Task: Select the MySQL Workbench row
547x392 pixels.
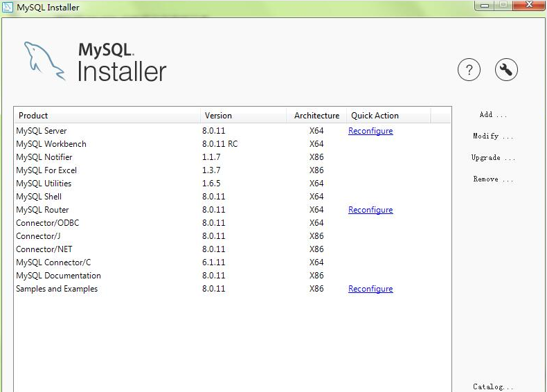Action: 233,144
